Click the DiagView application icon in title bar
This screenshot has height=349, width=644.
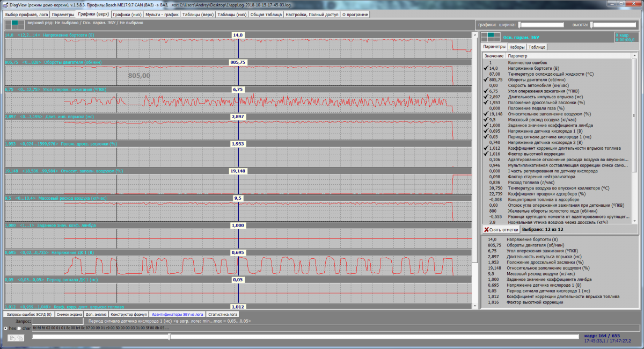(5, 4)
